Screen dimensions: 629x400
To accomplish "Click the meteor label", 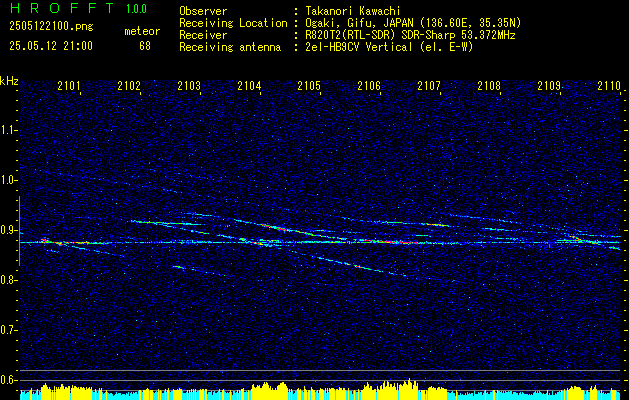I will 142,31.
